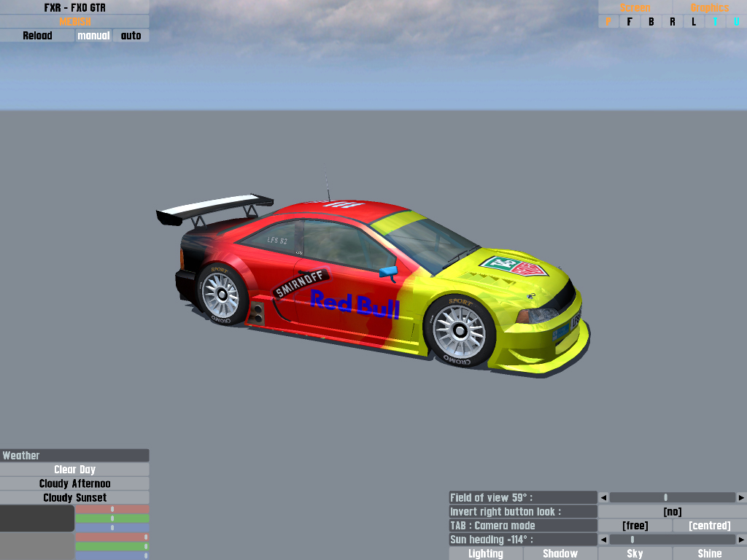Image resolution: width=747 pixels, height=560 pixels.
Task: Increase sun heading with right arrow
Action: [741, 540]
